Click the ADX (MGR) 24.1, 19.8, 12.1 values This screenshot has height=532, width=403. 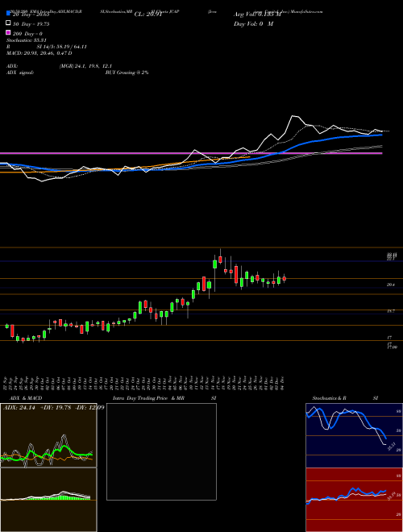click(85, 66)
